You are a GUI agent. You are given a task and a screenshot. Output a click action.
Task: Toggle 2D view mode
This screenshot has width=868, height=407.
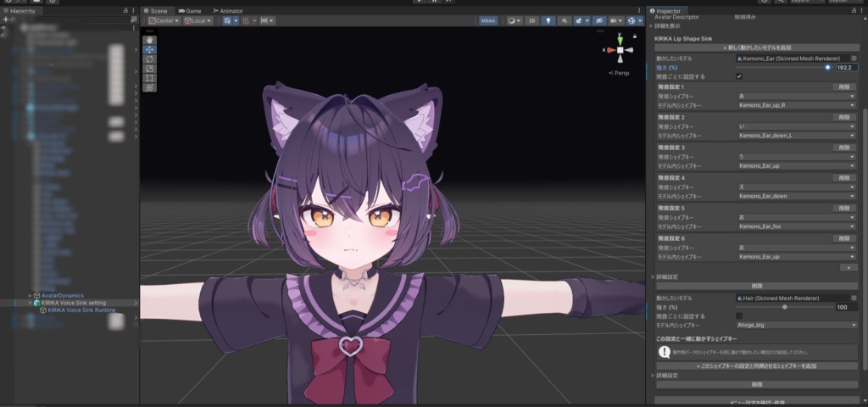(531, 20)
